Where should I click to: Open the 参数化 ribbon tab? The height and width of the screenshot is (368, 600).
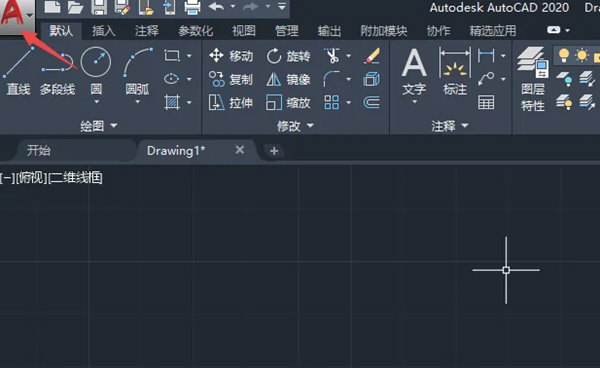click(196, 31)
